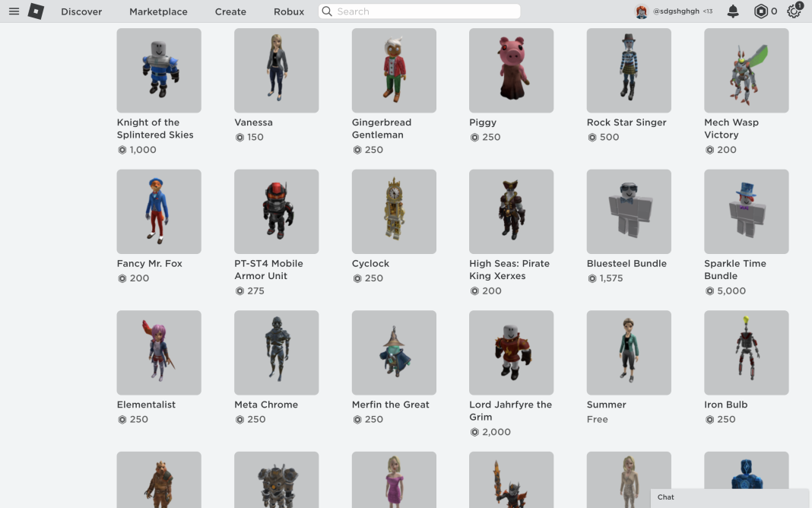Open the Meta Chrome thumbnail
The width and height of the screenshot is (812, 508).
pos(277,353)
